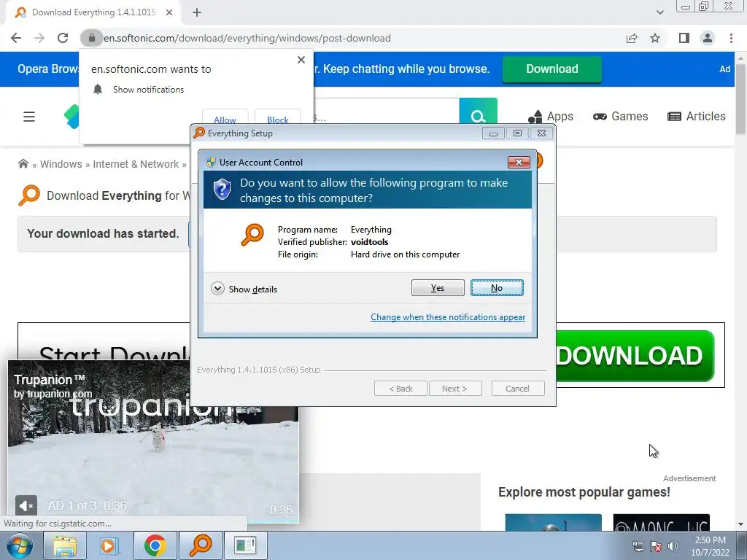Screen dimensions: 747x560
Task: Click Yes in User Account Control dialog
Action: (438, 287)
